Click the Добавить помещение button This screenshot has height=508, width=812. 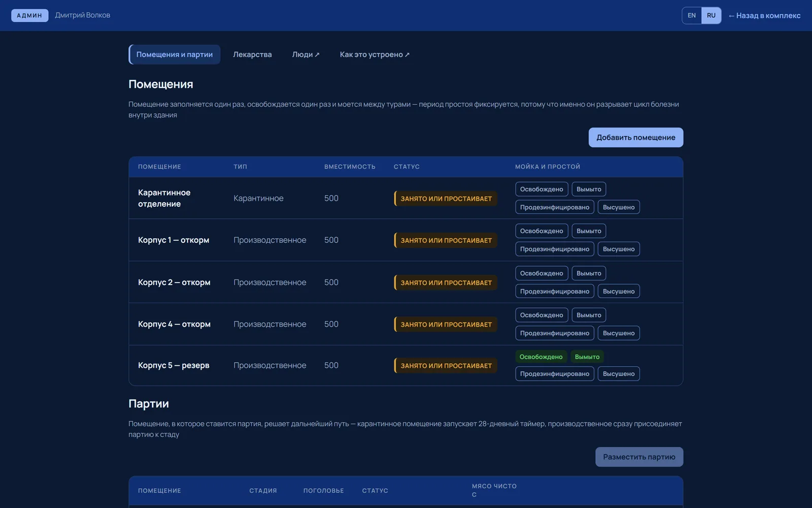pyautogui.click(x=636, y=138)
